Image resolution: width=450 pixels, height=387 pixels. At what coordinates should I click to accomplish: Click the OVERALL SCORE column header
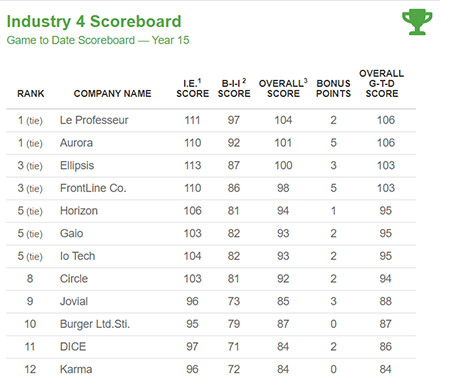283,88
